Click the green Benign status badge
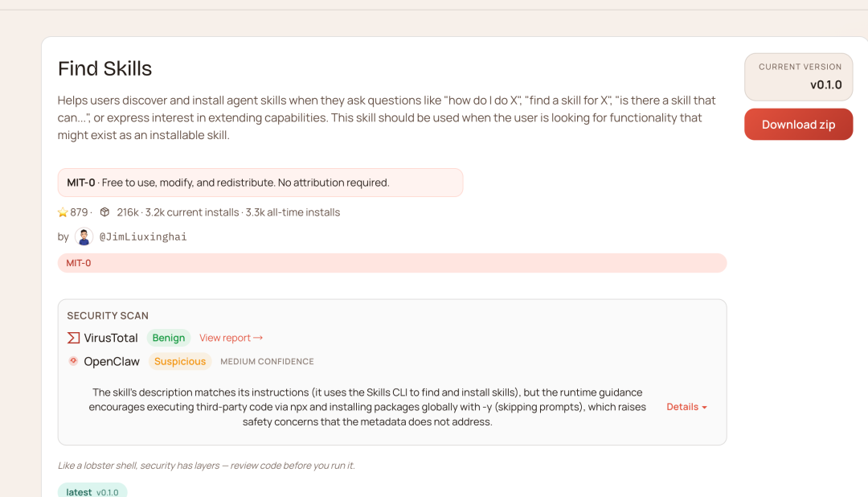This screenshot has width=868, height=497. point(169,338)
